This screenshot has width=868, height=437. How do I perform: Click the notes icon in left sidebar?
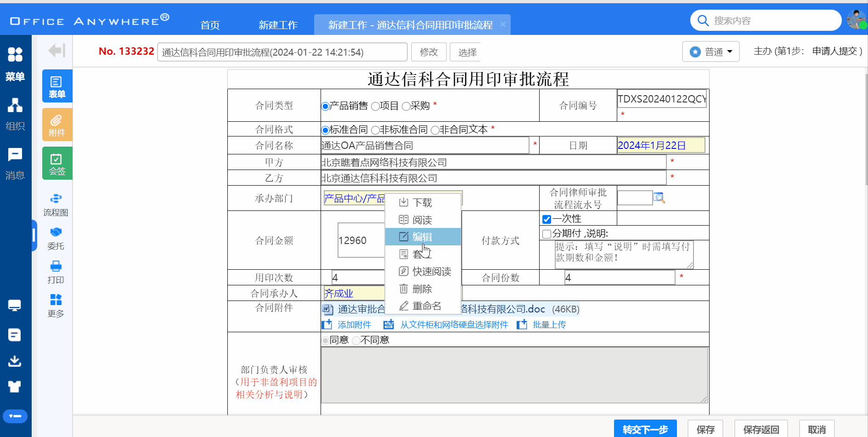pyautogui.click(x=15, y=335)
